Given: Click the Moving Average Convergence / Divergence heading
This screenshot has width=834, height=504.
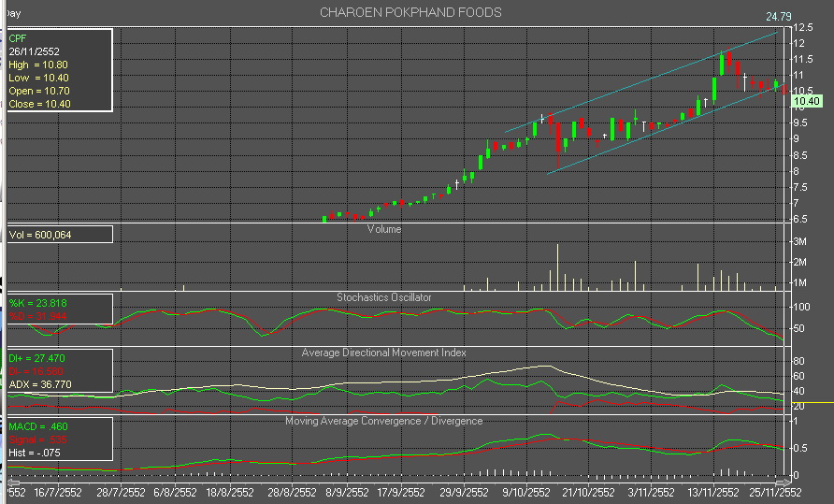Looking at the screenshot, I should pyautogui.click(x=384, y=421).
